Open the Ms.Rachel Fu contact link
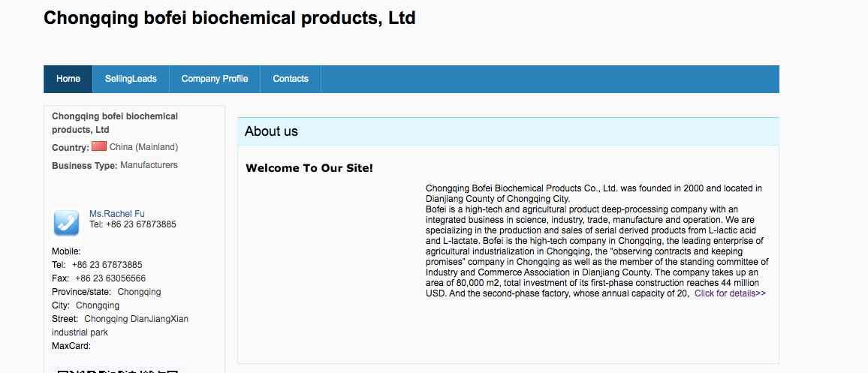Screen dimensions: 868x373 [117, 214]
